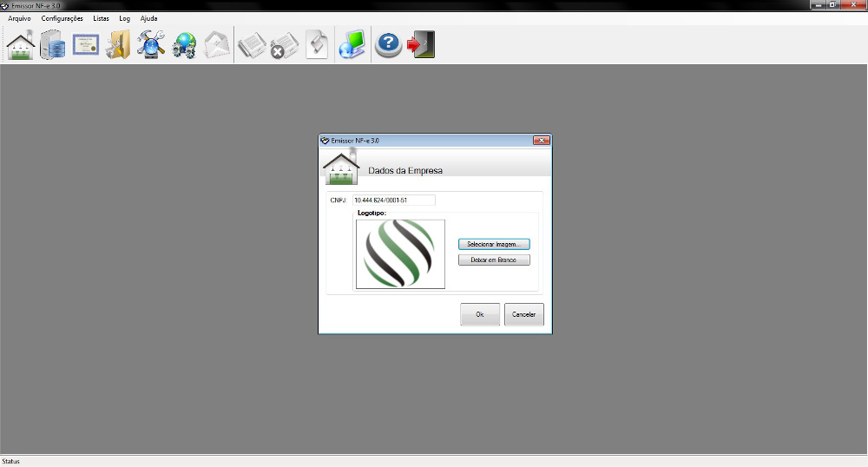Click the digital certificate icon
The width and height of the screenshot is (868, 467).
pos(85,44)
